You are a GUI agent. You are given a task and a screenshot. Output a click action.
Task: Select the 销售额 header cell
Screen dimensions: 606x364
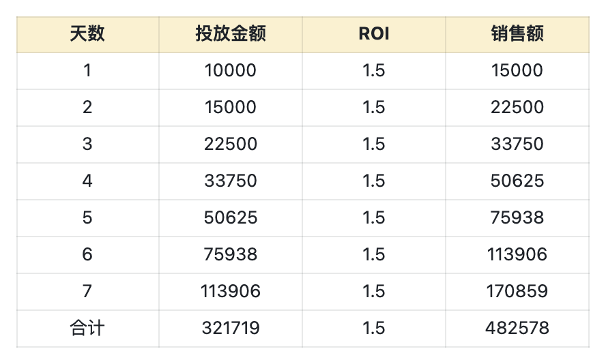(517, 34)
